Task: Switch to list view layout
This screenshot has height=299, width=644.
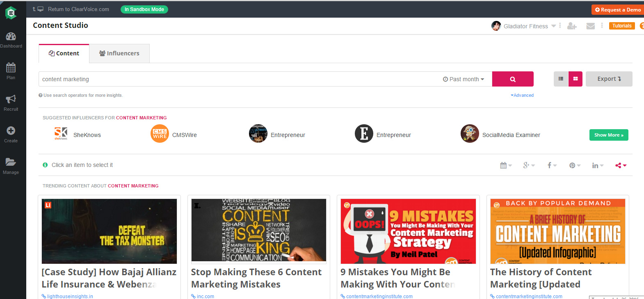Action: (561, 79)
